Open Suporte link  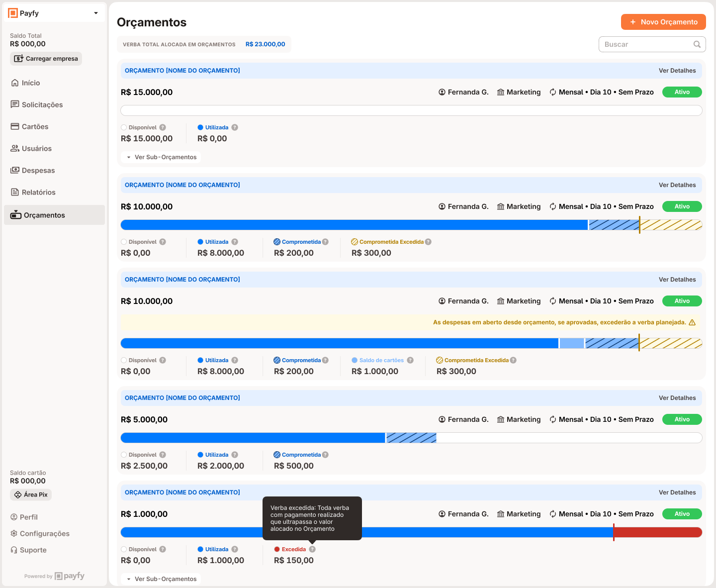pos(29,550)
